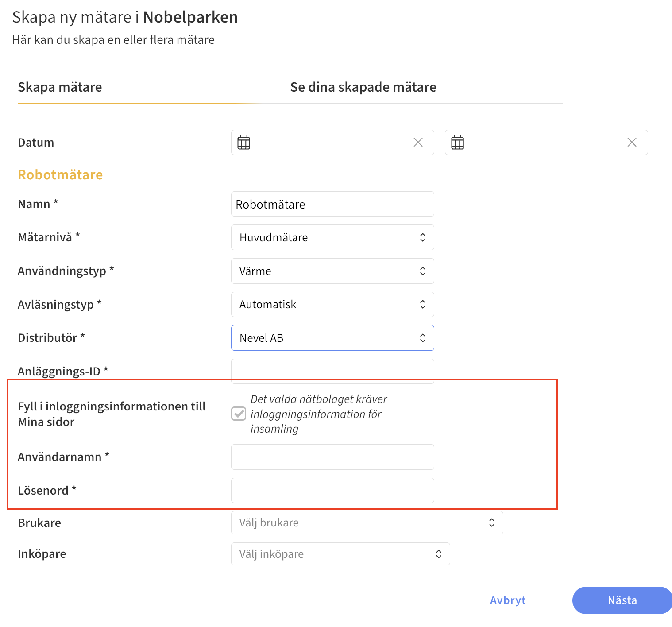
Task: Expand the Avläsningstyp dropdown showing Automatisk
Action: pos(332,305)
